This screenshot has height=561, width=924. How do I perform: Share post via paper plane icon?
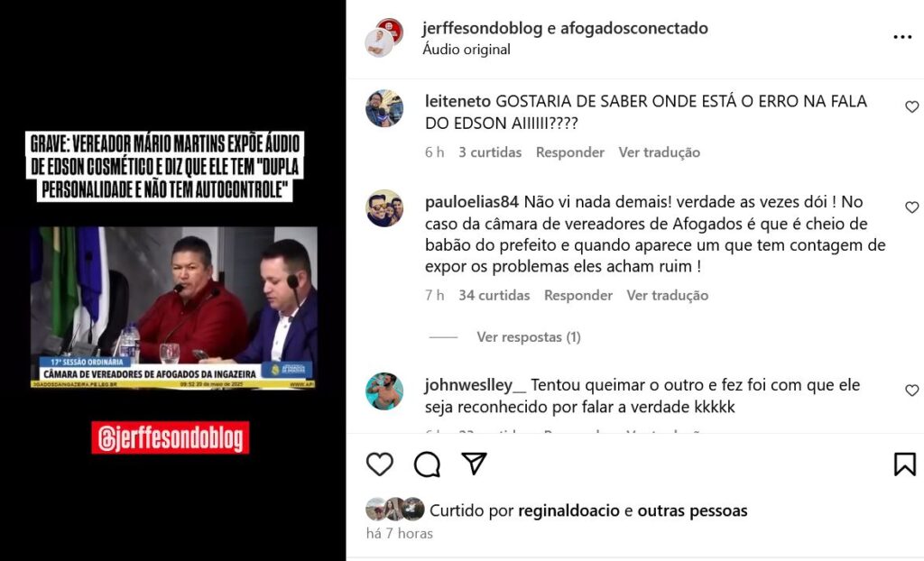click(x=474, y=464)
